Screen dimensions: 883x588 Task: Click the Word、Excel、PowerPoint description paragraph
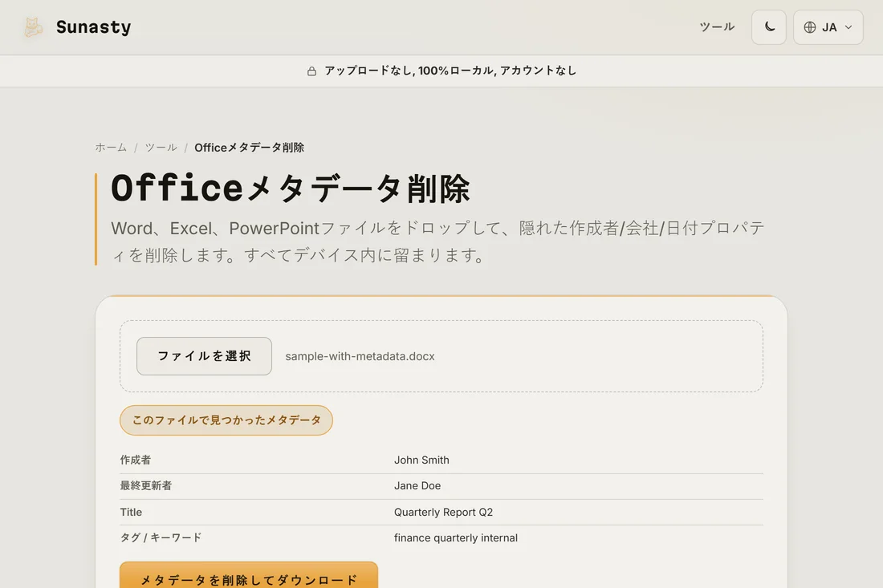click(x=437, y=241)
